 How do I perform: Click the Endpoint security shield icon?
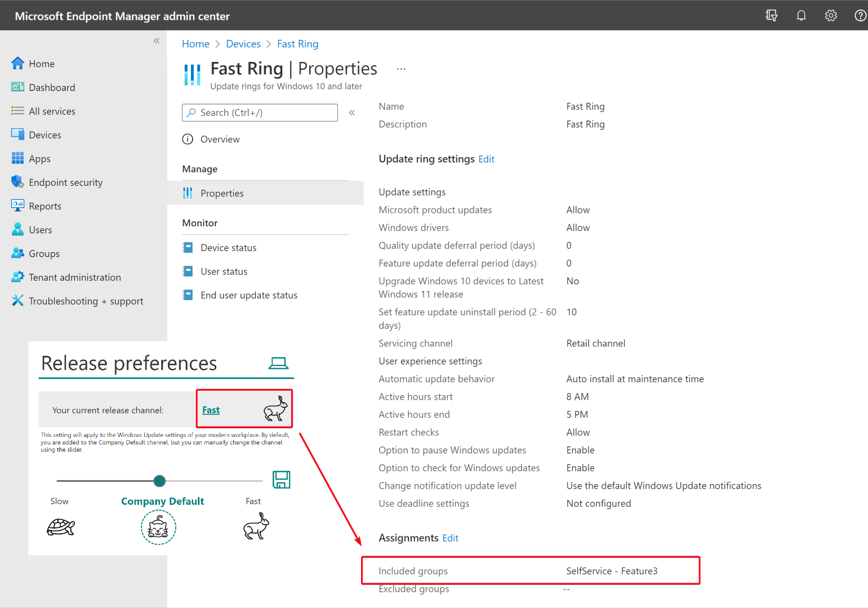point(18,182)
